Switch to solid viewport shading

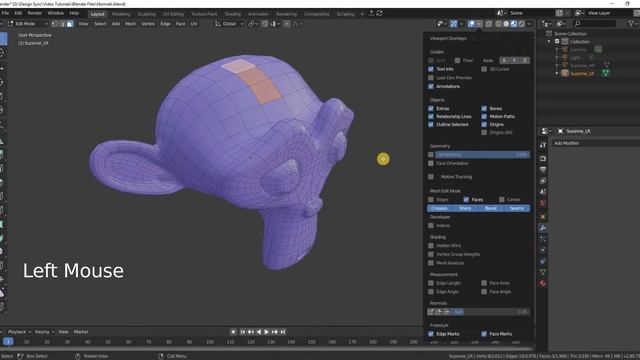click(x=506, y=24)
